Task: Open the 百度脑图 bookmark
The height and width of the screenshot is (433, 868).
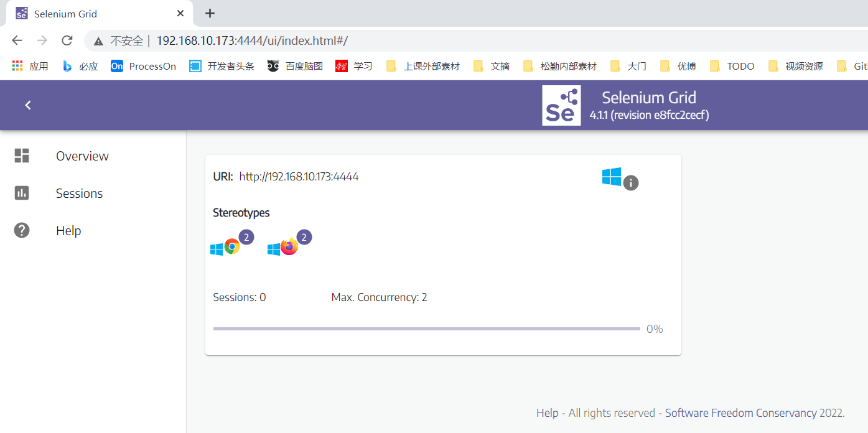Action: pos(295,66)
